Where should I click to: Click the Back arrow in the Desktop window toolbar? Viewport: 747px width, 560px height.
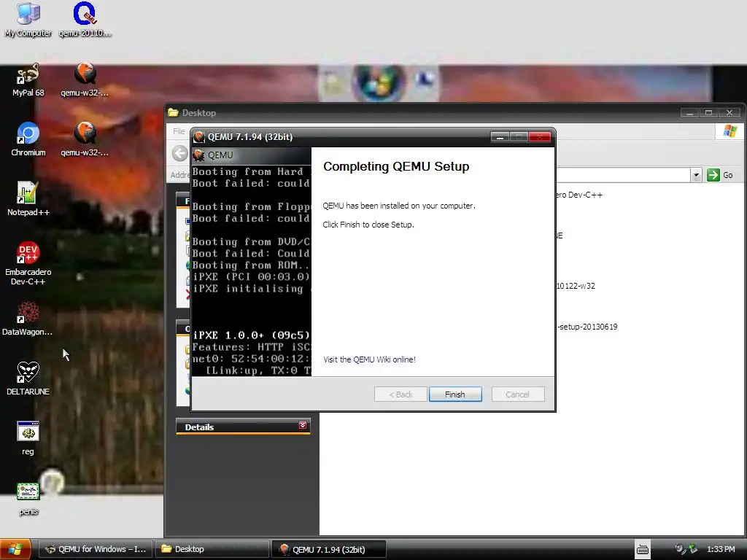click(179, 153)
